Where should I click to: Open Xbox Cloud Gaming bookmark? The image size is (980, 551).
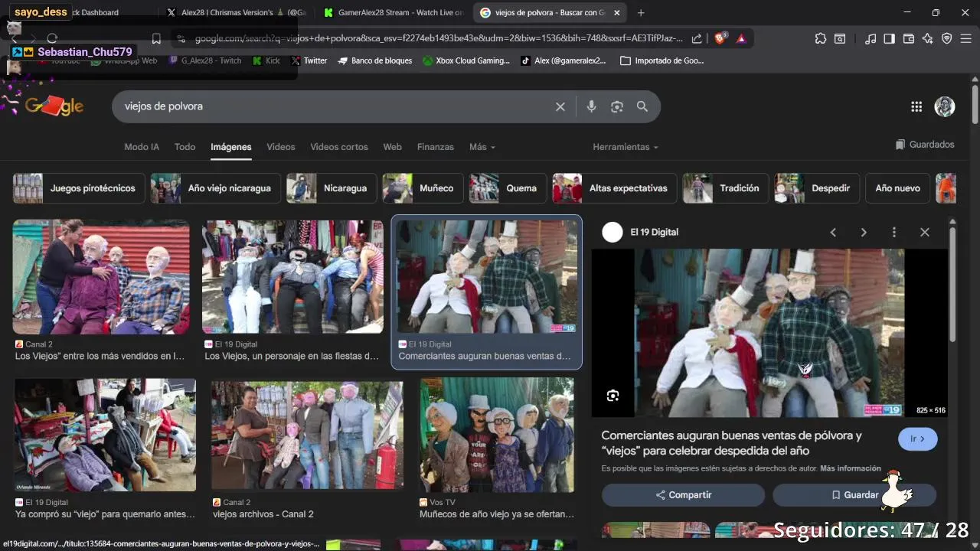pos(466,60)
